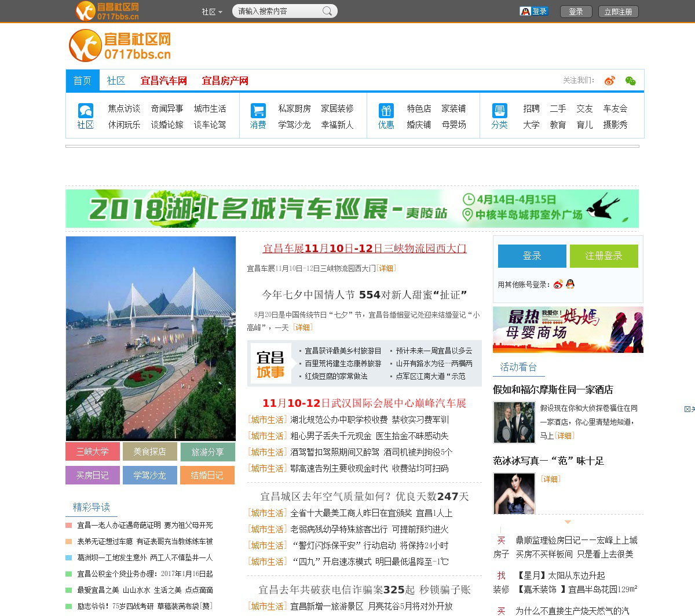Viewport: 695px width, 616px height.
Task: Click the tan 美食探店 tile
Action: click(x=149, y=451)
